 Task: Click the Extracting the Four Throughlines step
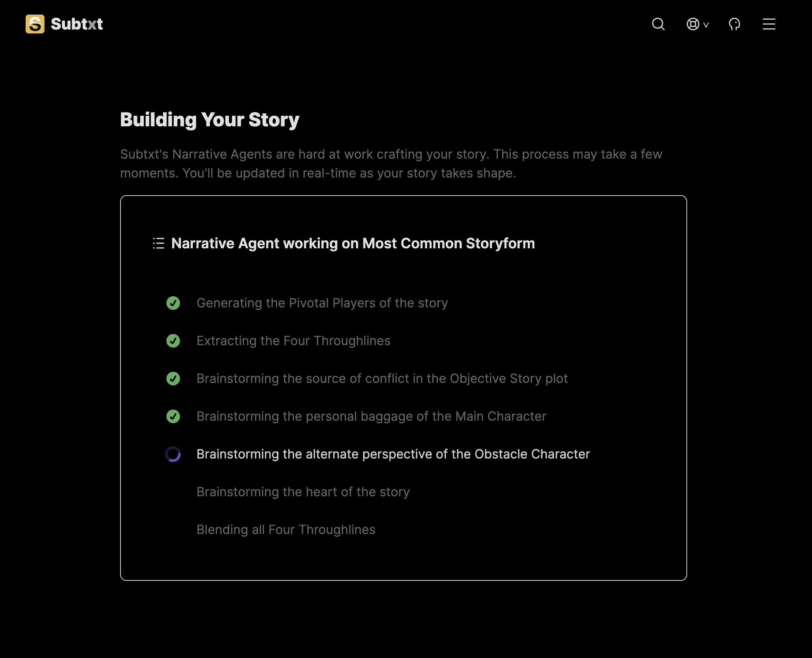(294, 341)
